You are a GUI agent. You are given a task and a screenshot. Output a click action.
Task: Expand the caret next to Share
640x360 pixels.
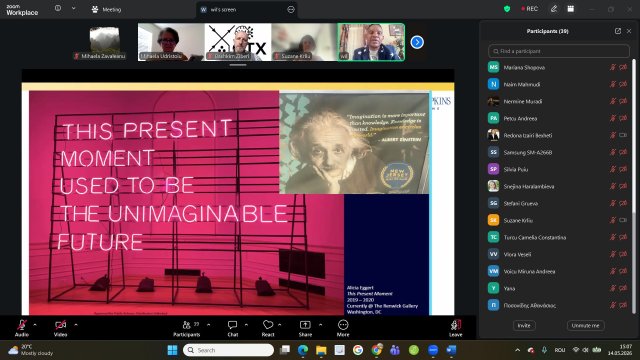pyautogui.click(x=320, y=325)
